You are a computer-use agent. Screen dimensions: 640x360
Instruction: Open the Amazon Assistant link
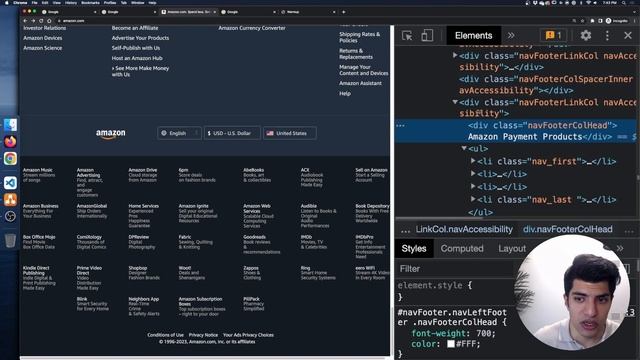[360, 83]
